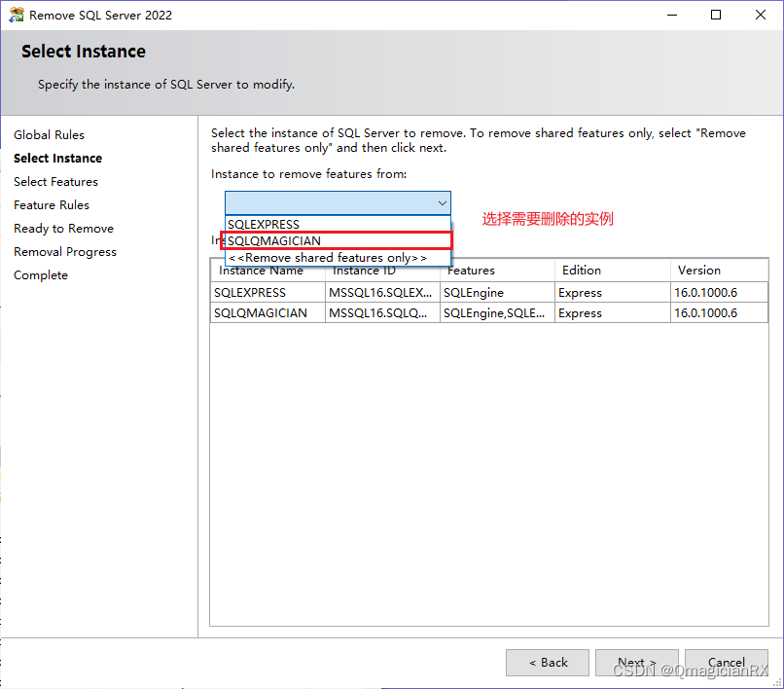Select the Select Features step
Viewport: 784px width, 689px height.
(56, 182)
